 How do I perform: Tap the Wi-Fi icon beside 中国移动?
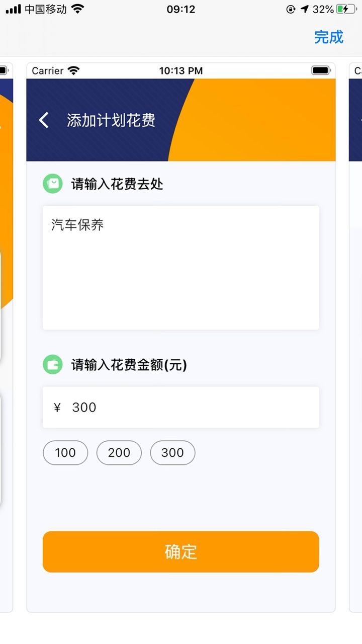coord(77,9)
